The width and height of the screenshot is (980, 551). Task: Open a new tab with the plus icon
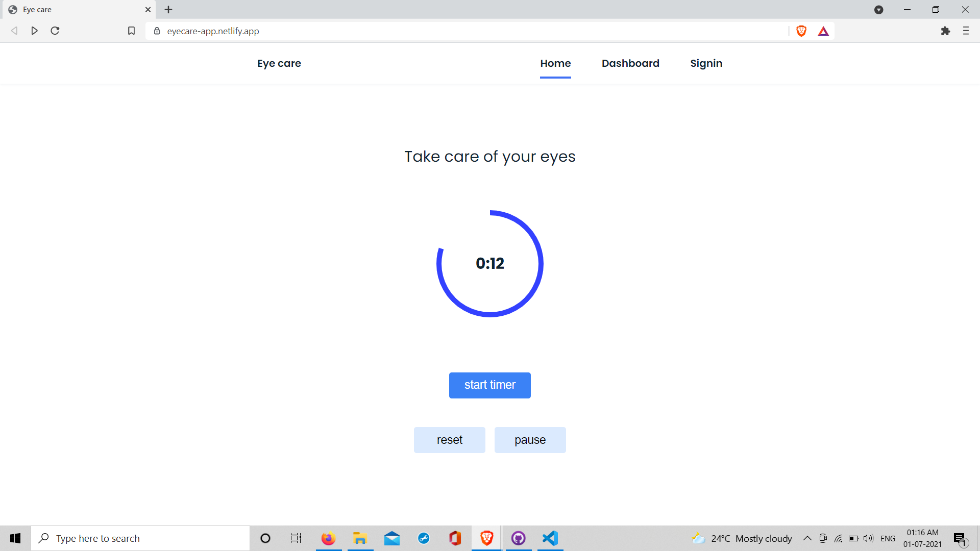pos(168,10)
